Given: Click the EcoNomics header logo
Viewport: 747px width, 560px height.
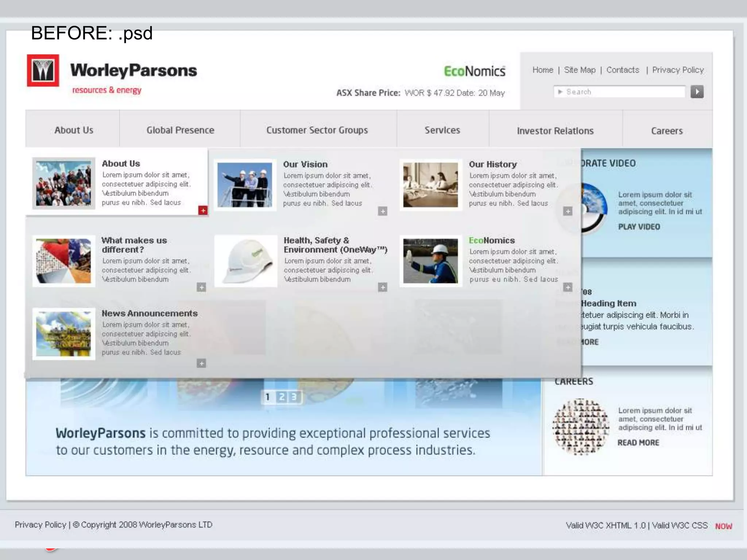Looking at the screenshot, I should coord(474,71).
